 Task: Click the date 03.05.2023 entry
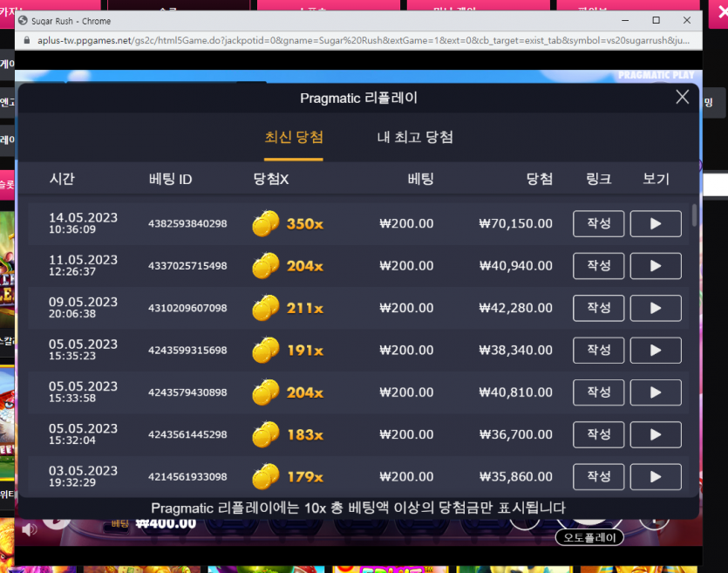pyautogui.click(x=83, y=471)
